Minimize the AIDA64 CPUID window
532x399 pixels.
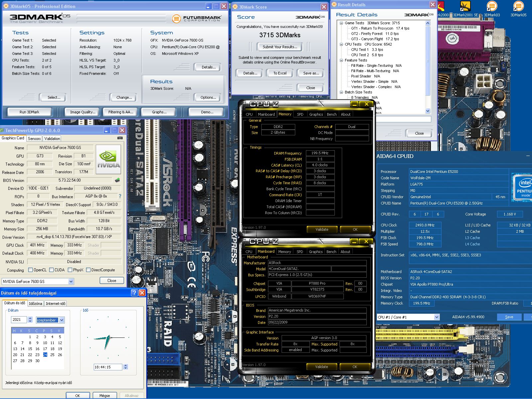[528, 156]
